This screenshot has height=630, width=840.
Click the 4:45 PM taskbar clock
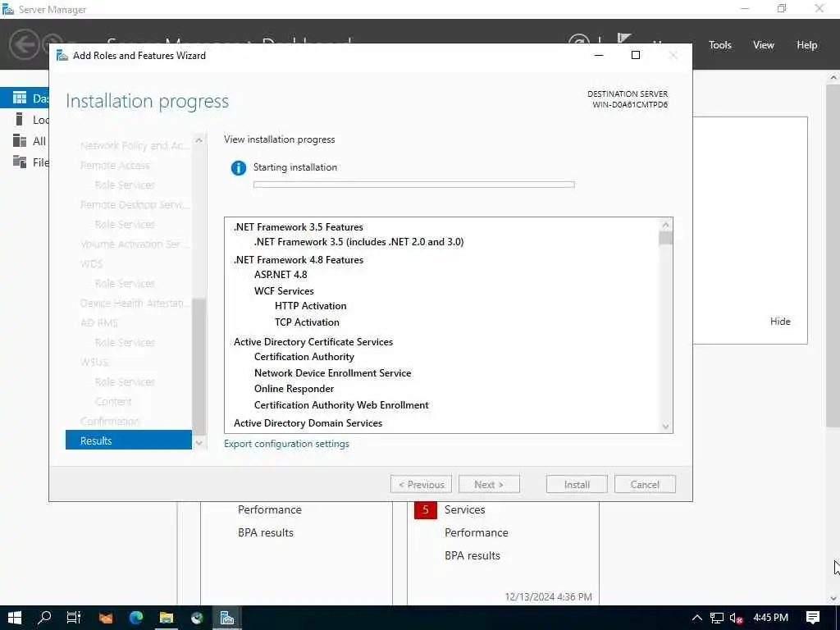pyautogui.click(x=770, y=618)
